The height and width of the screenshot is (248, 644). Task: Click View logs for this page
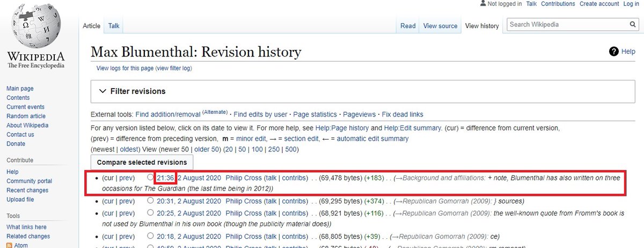[125, 68]
